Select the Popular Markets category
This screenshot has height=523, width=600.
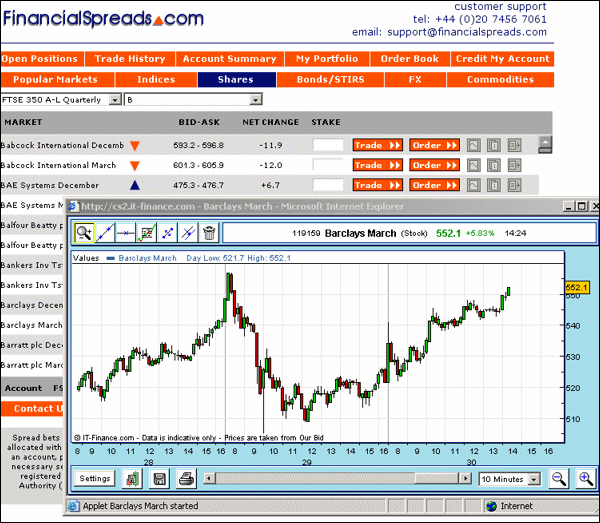click(57, 80)
